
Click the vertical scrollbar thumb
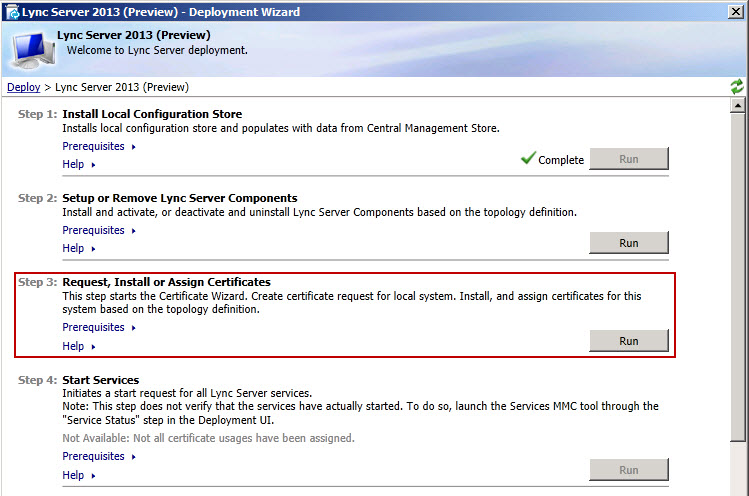click(x=738, y=280)
